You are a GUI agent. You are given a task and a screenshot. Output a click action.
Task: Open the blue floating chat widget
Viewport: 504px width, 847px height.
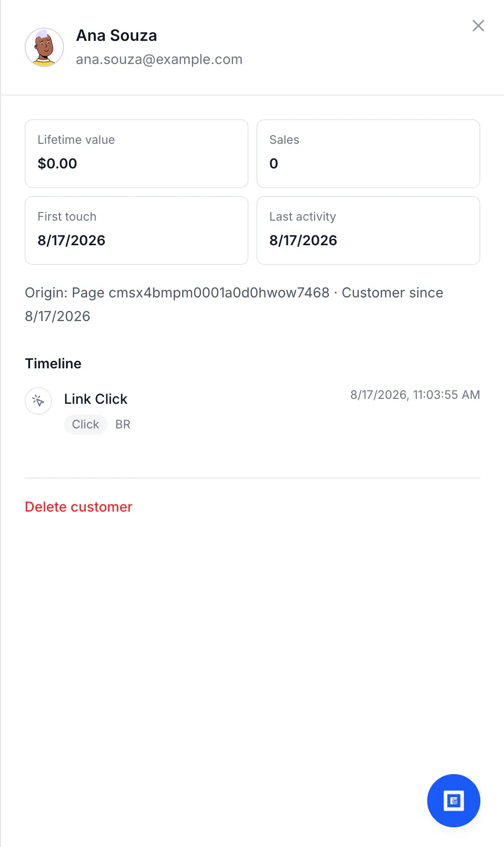[453, 801]
